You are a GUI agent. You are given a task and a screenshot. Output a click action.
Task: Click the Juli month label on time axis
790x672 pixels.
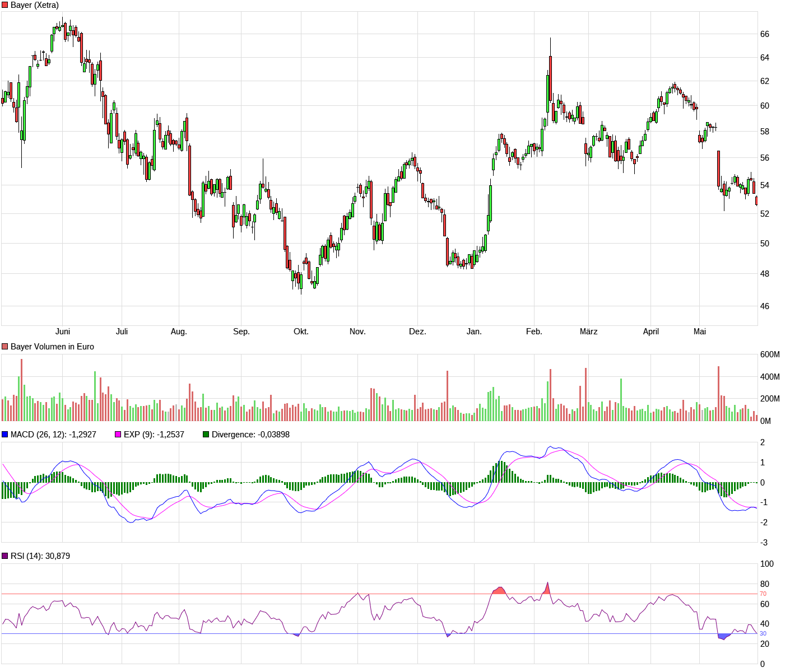pyautogui.click(x=122, y=332)
